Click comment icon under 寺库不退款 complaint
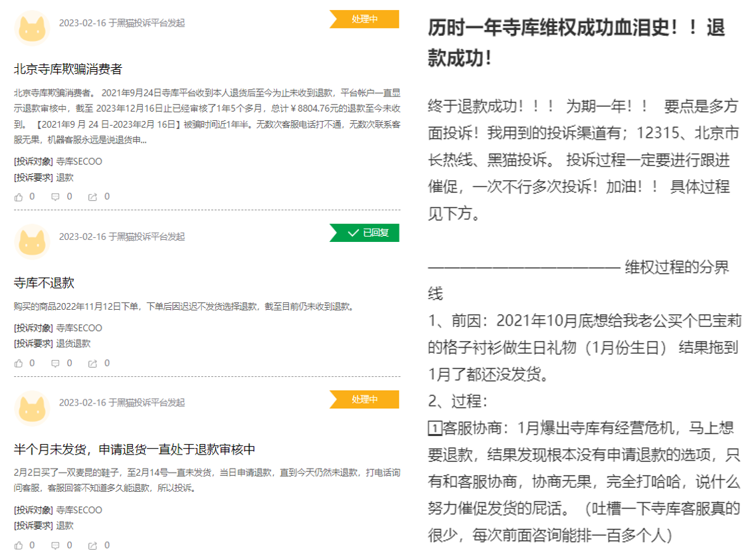Screen dimensions: 756x557 tap(56, 364)
